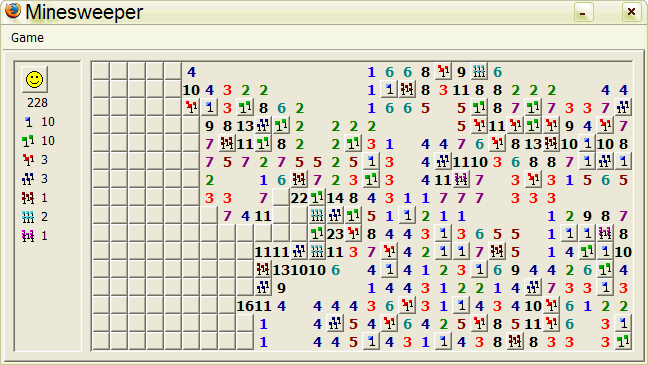
Task: Select the red triple-flag legend icon
Action: pyautogui.click(x=28, y=160)
